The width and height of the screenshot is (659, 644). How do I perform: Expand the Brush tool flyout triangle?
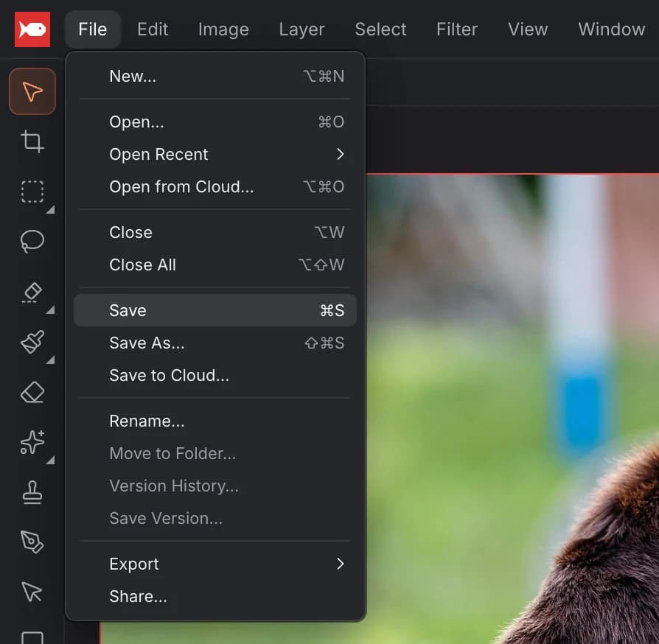click(50, 360)
